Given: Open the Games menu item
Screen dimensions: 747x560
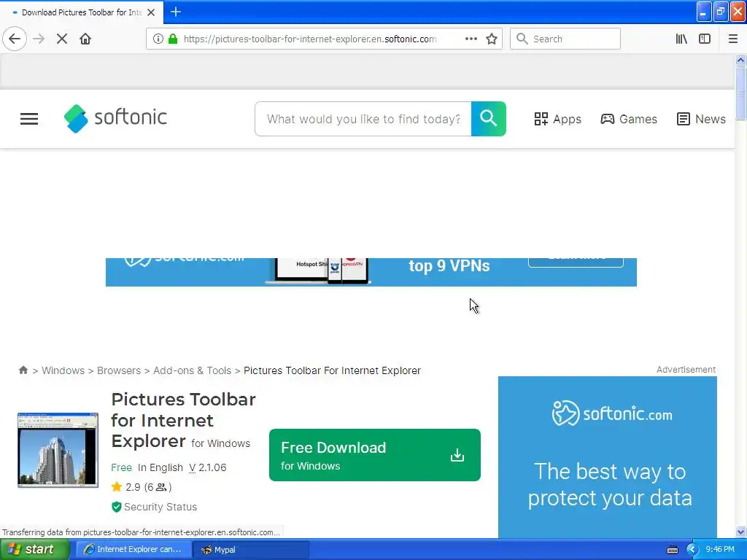Looking at the screenshot, I should [x=629, y=119].
